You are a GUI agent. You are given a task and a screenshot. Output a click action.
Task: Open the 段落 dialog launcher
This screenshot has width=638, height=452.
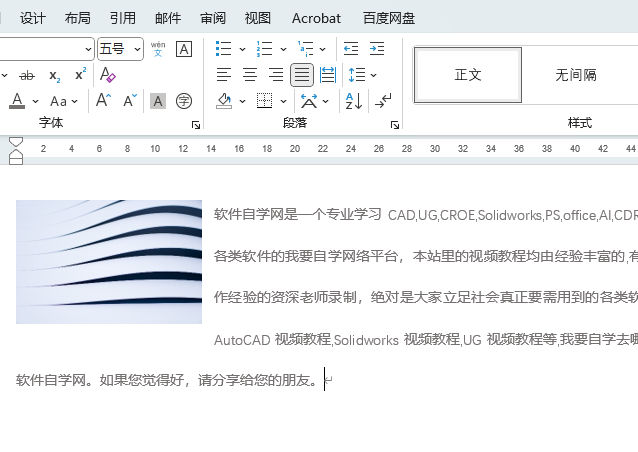(395, 125)
